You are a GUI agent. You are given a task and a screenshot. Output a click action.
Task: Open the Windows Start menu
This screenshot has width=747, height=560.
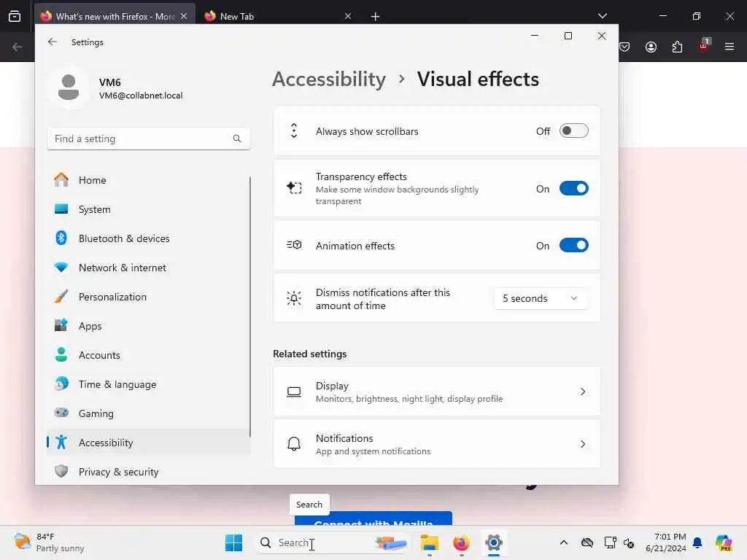pyautogui.click(x=233, y=542)
